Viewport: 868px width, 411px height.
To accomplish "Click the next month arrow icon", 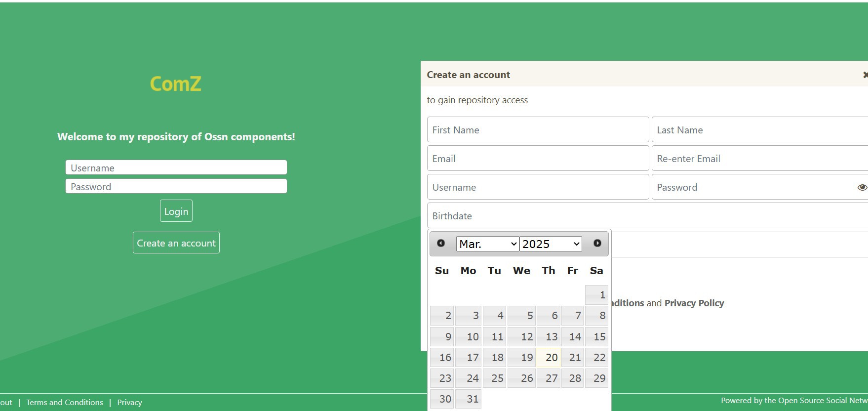I will pos(597,243).
